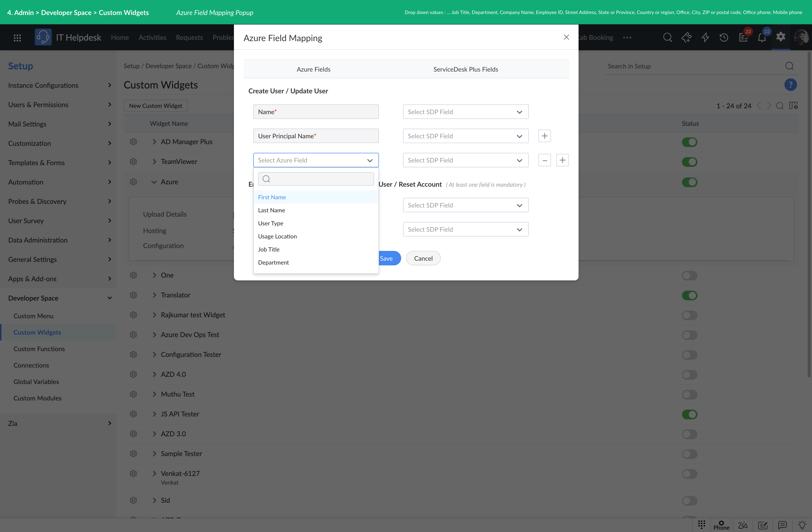This screenshot has width=812, height=532.
Task: Click the Save button in popup
Action: coord(390,259)
